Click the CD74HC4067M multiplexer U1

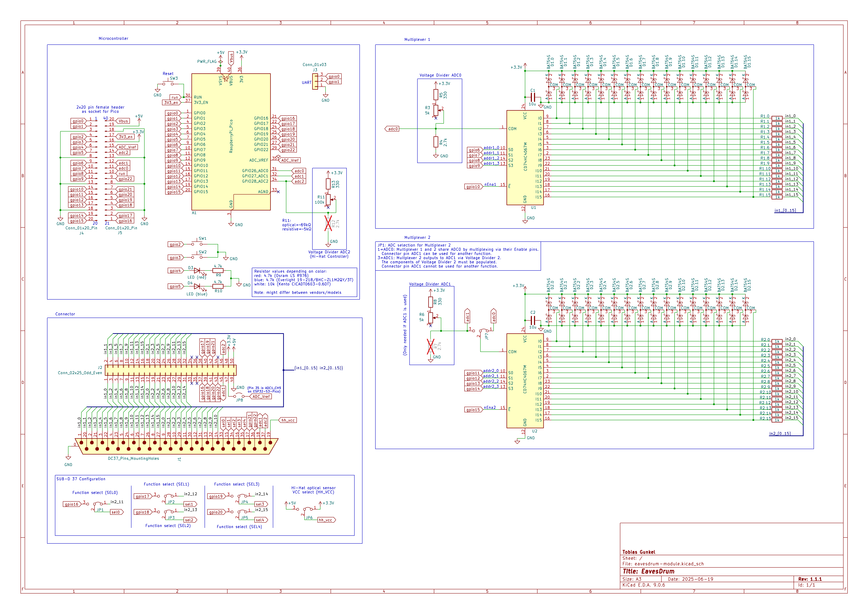coord(526,157)
